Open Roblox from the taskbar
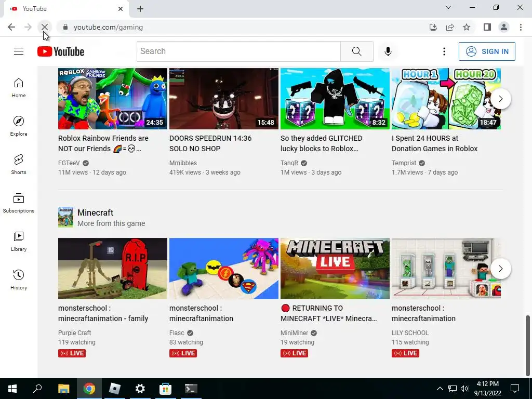The width and height of the screenshot is (532, 399). click(x=115, y=389)
